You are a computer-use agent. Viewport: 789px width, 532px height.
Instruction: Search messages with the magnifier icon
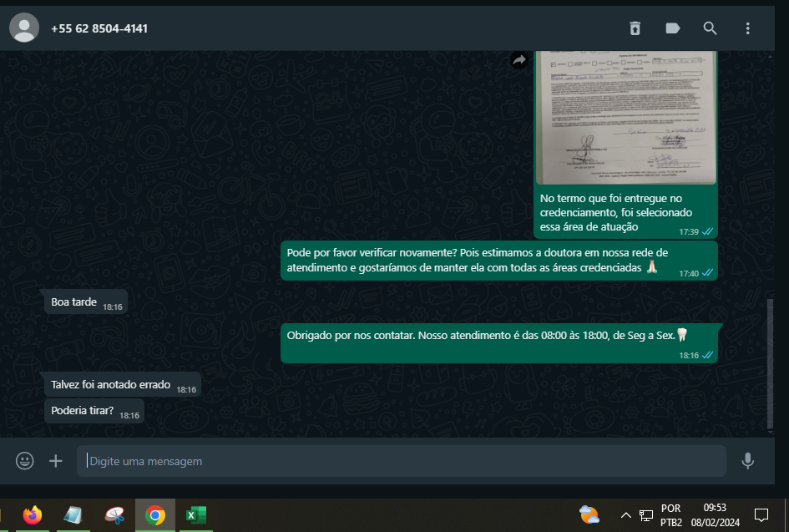click(710, 28)
